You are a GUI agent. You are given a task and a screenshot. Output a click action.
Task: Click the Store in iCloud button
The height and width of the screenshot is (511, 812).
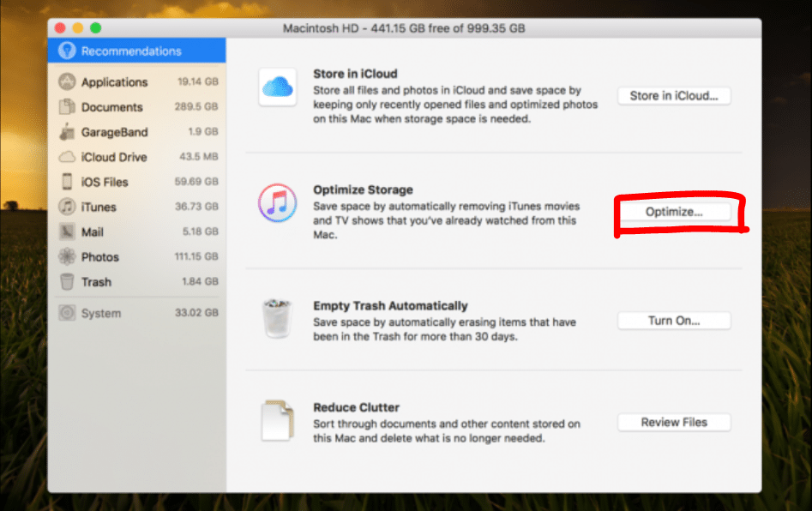(673, 95)
